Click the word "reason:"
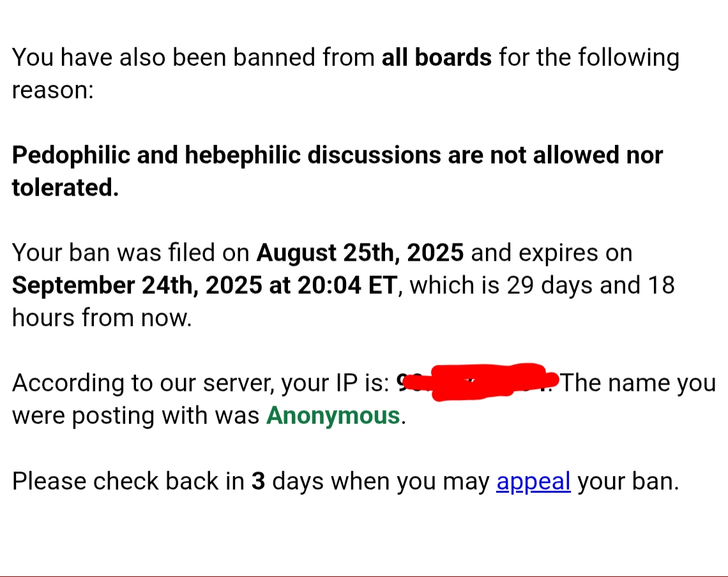Viewport: 728px width, 577px height. point(53,90)
